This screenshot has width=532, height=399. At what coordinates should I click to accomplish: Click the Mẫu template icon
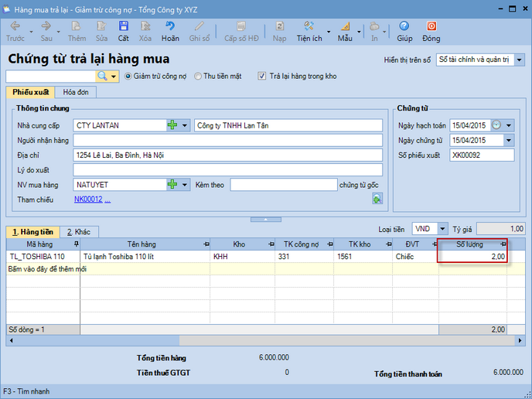[345, 26]
